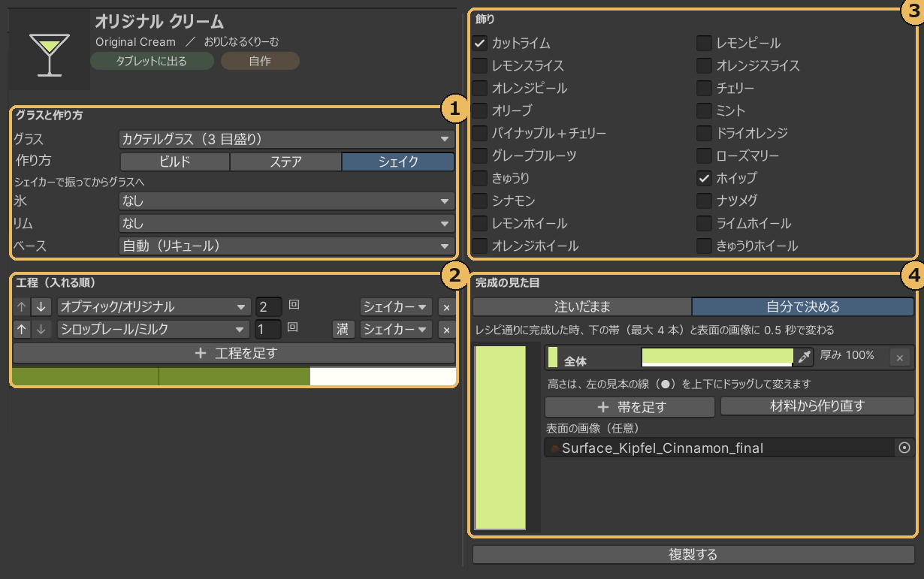Open シェイカー dropdown on オプティック/オリジナル row

pyautogui.click(x=396, y=307)
